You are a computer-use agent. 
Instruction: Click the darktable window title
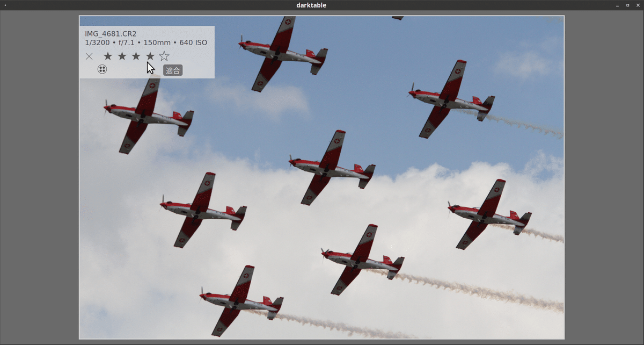(311, 5)
